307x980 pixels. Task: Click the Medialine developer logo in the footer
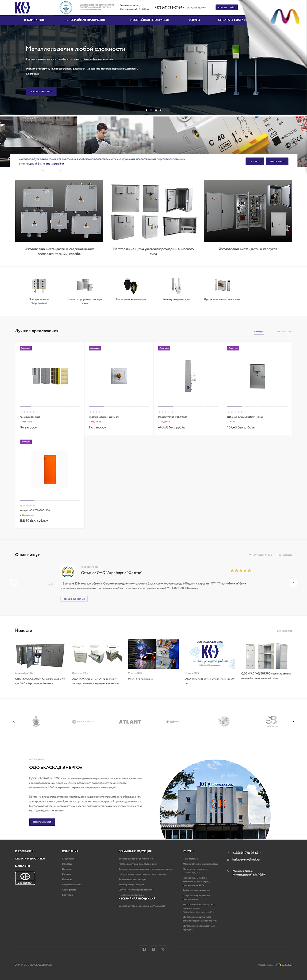[284, 965]
